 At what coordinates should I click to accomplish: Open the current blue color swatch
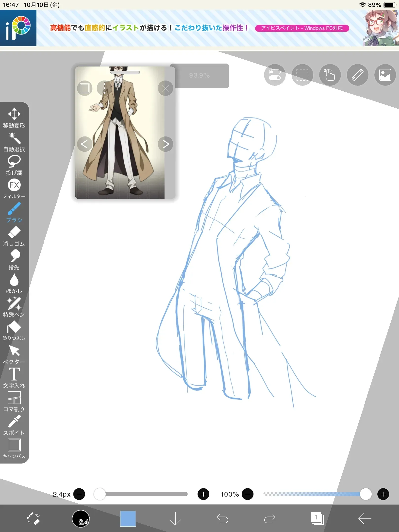128,519
